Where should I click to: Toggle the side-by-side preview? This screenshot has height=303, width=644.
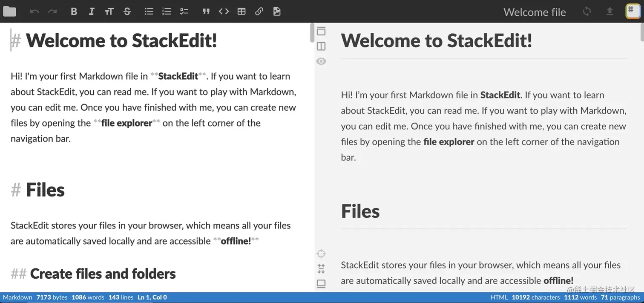321,46
